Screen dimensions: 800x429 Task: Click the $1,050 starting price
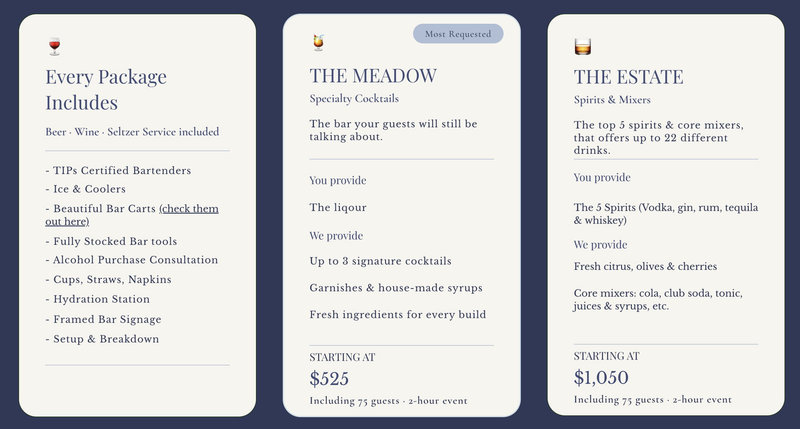[x=601, y=377]
